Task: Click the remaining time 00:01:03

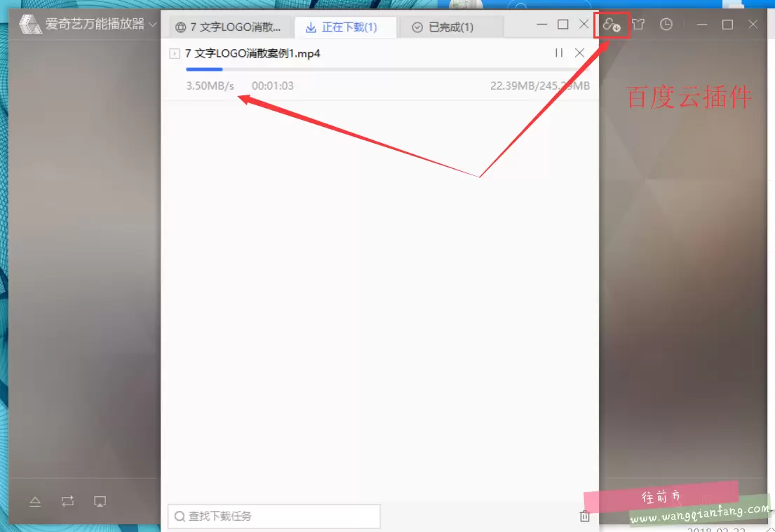Action: coord(272,86)
